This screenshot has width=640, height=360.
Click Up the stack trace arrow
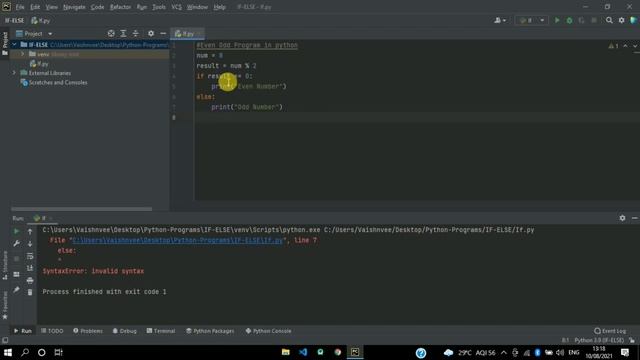point(30,231)
